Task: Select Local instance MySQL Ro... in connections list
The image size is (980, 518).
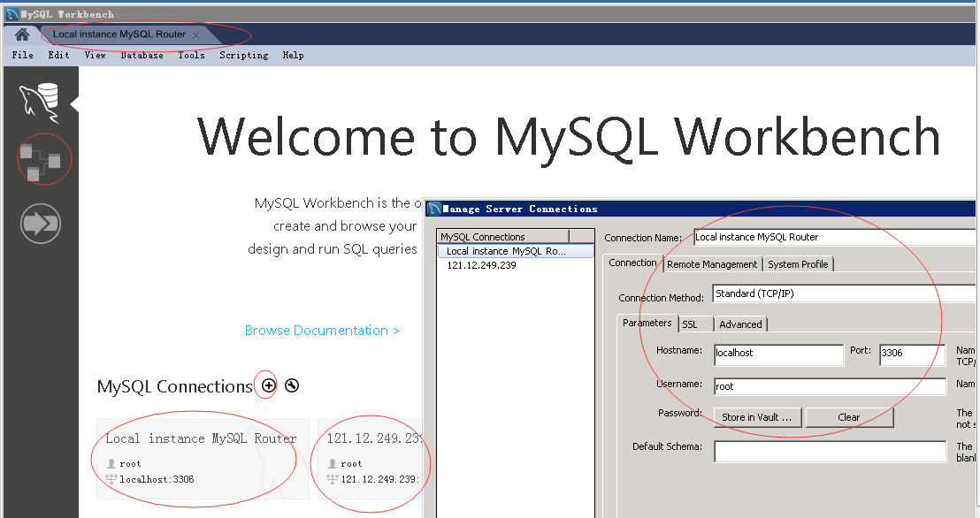Action: [516, 251]
